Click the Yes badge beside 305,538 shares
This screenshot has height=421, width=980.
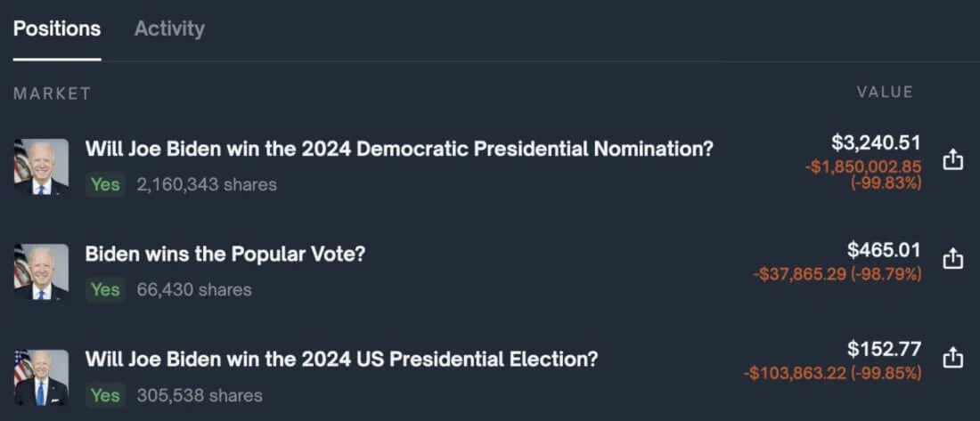[105, 395]
